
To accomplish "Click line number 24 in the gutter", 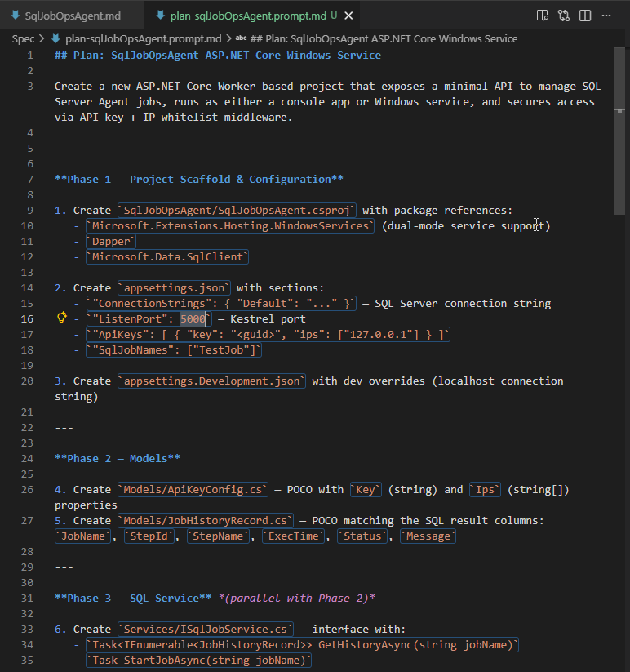I will click(28, 458).
